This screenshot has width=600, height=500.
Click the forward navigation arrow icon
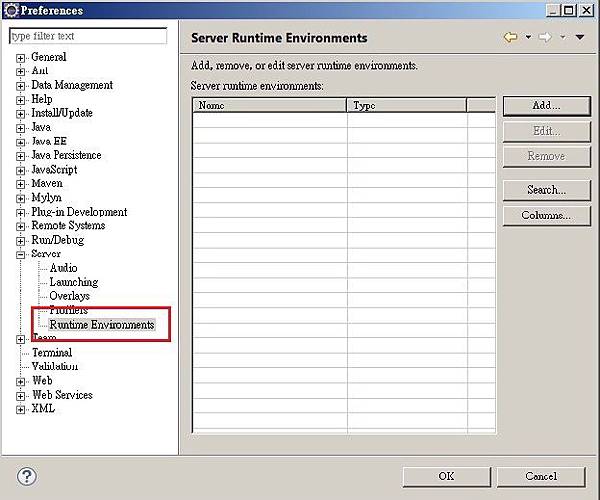(545, 37)
